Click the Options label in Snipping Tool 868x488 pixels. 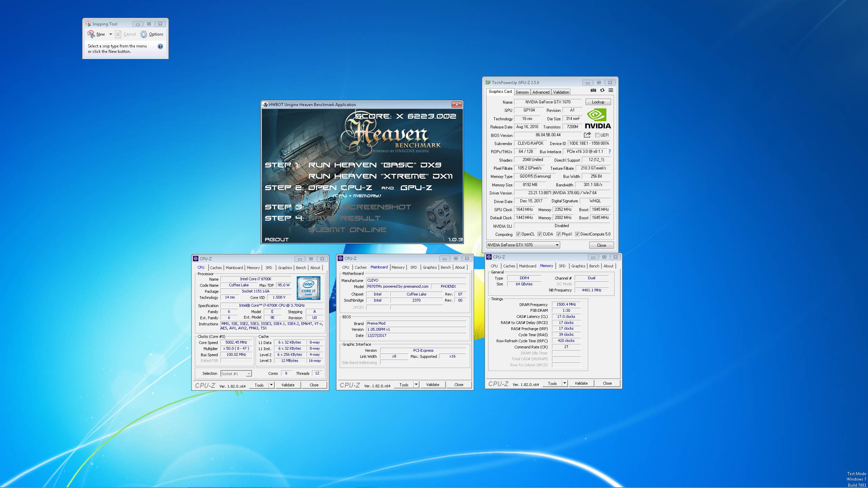pos(156,34)
